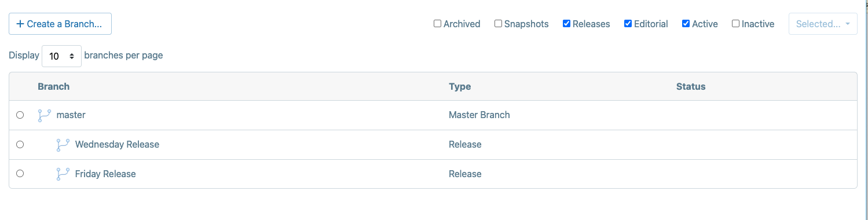Select the master branch radio button
Image resolution: width=868 pixels, height=220 pixels.
pos(20,115)
